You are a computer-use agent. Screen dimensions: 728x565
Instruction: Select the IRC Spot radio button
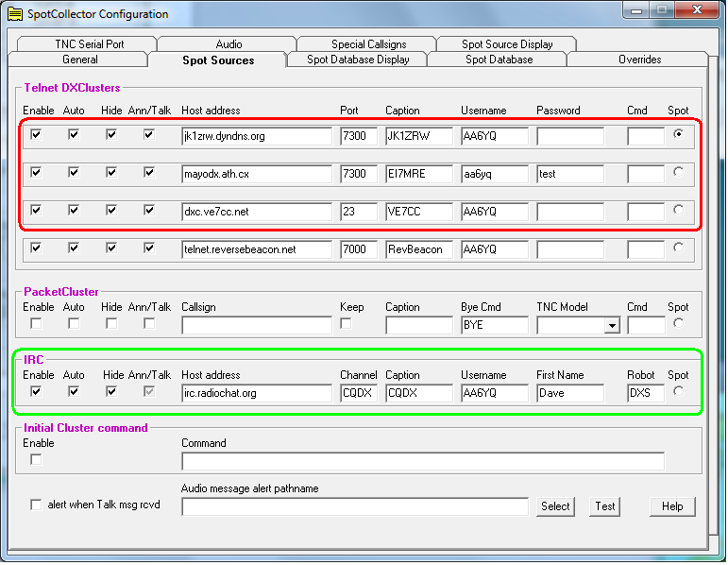[678, 391]
